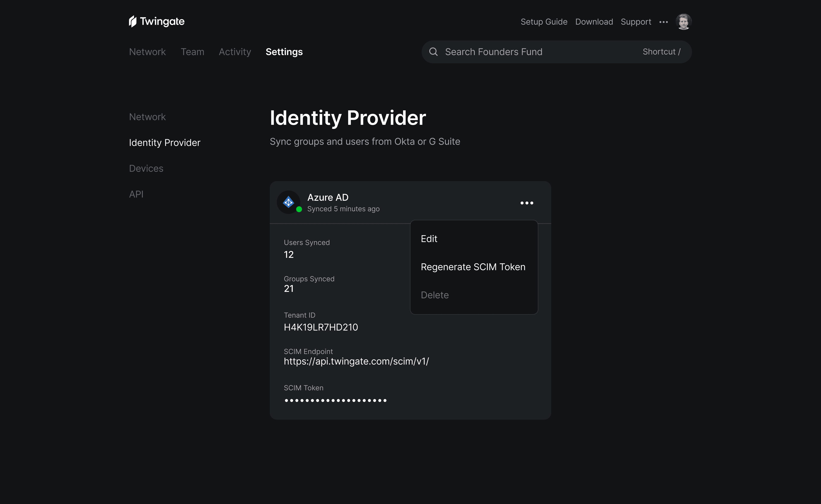The width and height of the screenshot is (821, 504).
Task: Open Network in the settings sidebar
Action: (147, 117)
